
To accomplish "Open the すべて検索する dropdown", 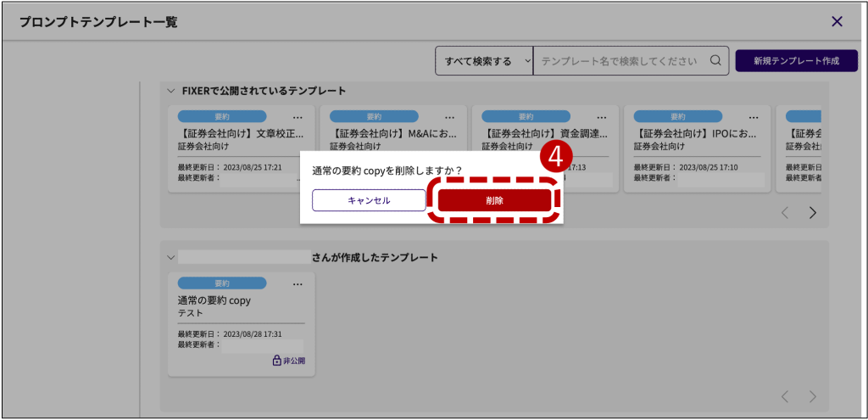I will point(484,61).
